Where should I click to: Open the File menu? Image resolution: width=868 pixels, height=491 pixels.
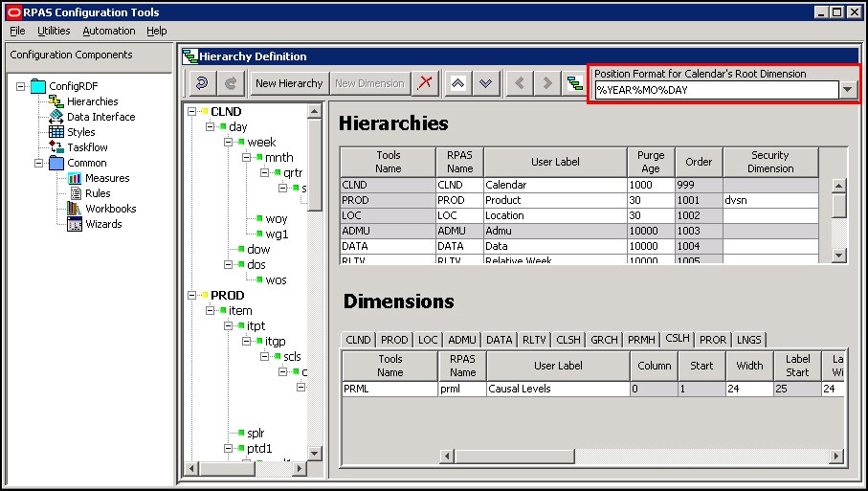coord(17,31)
